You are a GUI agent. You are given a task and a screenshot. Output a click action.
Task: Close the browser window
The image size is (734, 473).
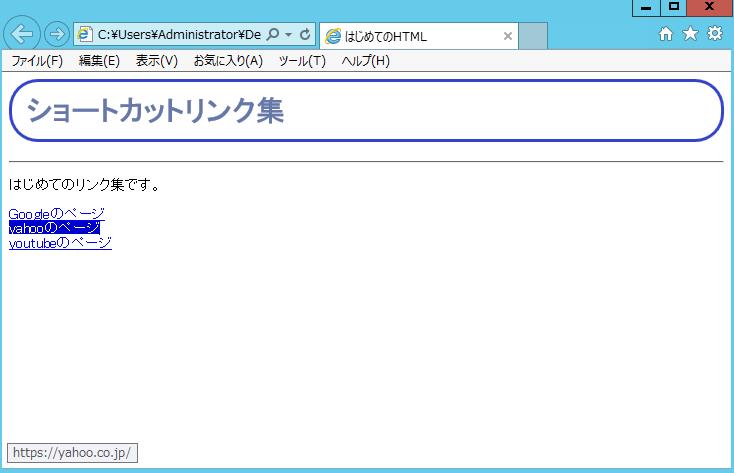(x=709, y=7)
